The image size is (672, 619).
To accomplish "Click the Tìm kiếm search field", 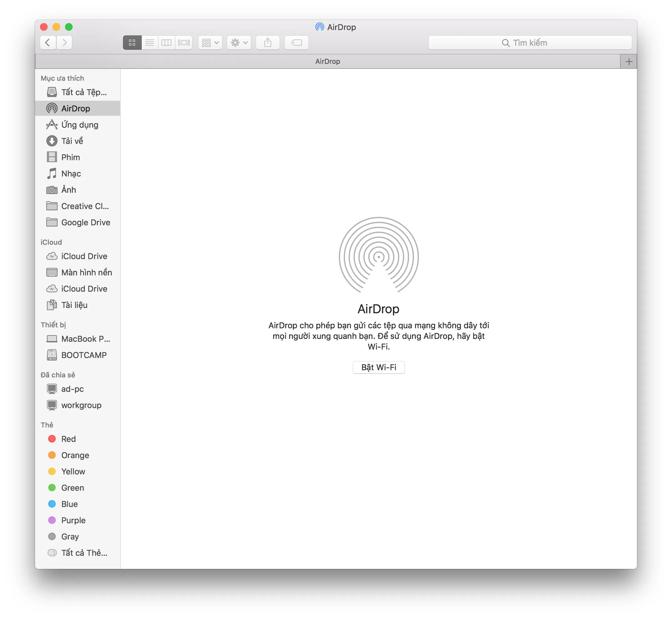I will point(530,43).
